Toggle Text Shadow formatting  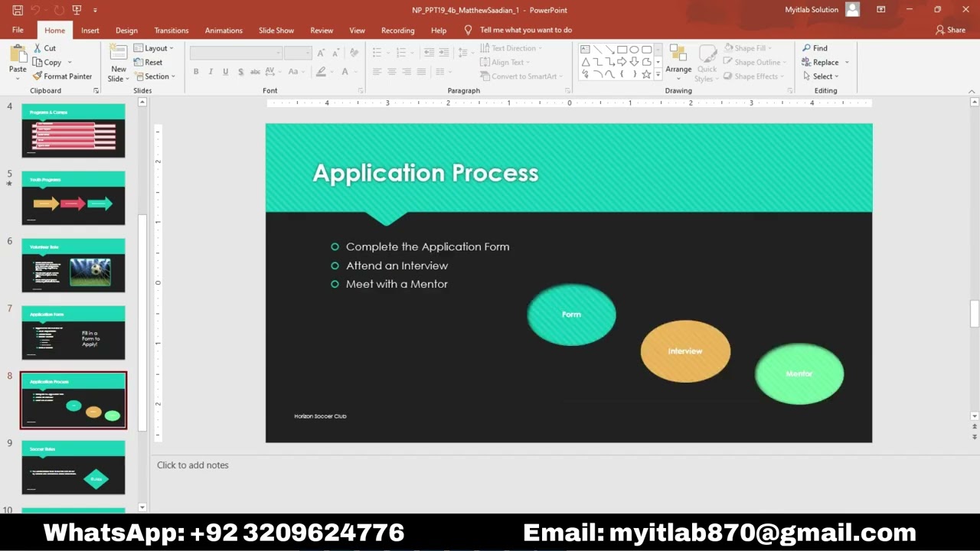pos(240,72)
